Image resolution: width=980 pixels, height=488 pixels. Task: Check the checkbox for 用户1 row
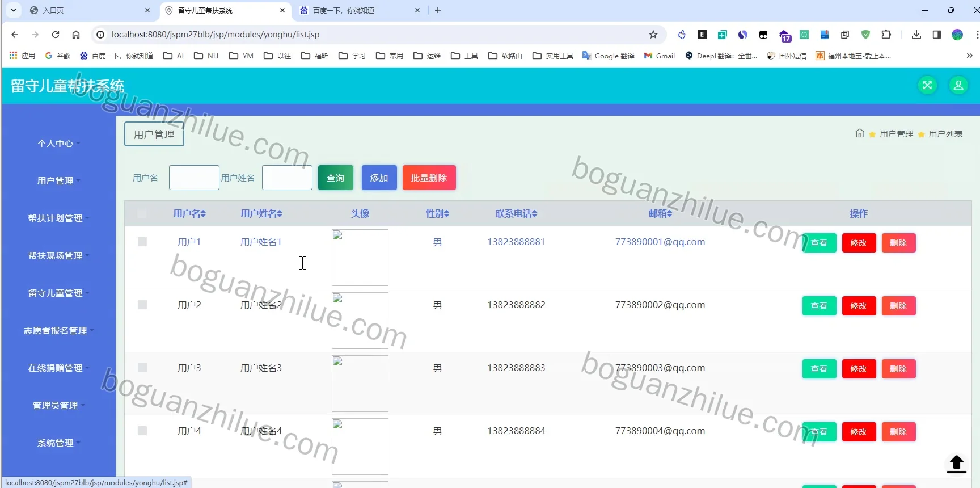pos(142,242)
